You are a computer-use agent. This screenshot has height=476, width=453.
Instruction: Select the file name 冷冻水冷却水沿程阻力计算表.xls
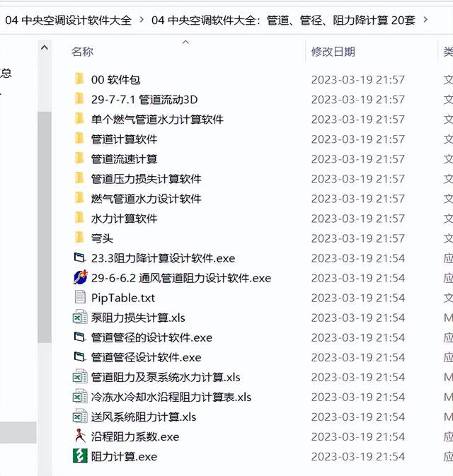(x=171, y=397)
